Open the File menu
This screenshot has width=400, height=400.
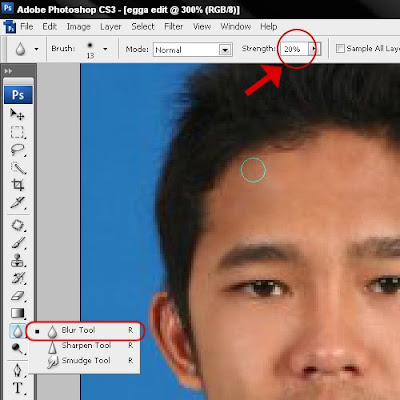coord(27,27)
